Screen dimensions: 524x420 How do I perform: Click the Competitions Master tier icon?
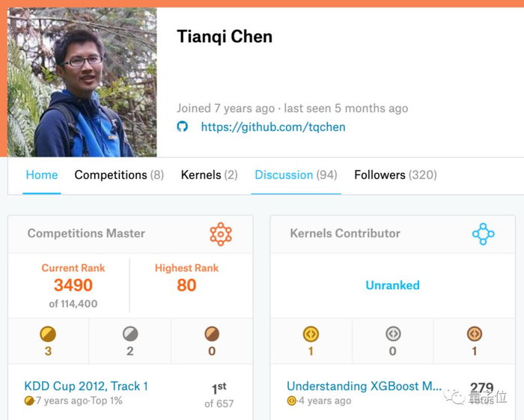221,234
